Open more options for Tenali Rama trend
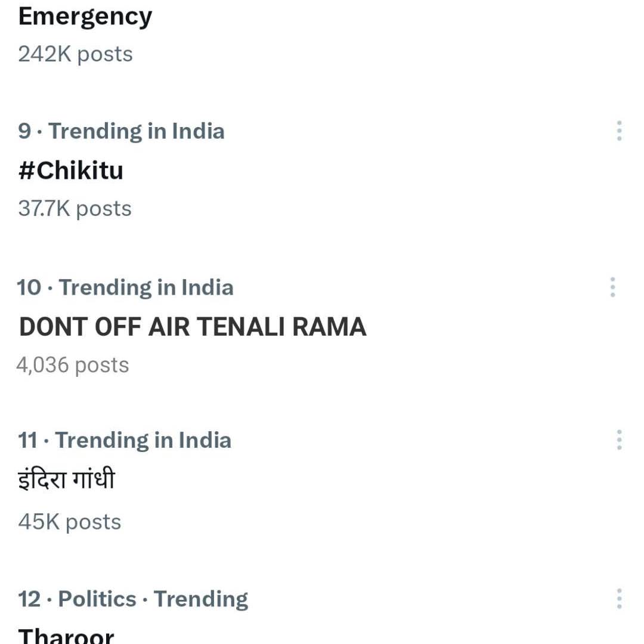The width and height of the screenshot is (644, 644). (x=612, y=287)
